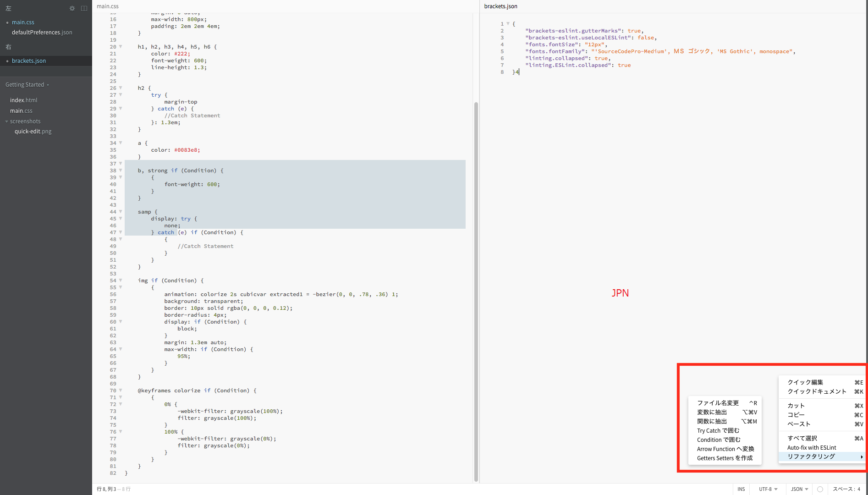This screenshot has width=868, height=495.
Task: Collapse the 'a' rule at line 34
Action: (121, 143)
